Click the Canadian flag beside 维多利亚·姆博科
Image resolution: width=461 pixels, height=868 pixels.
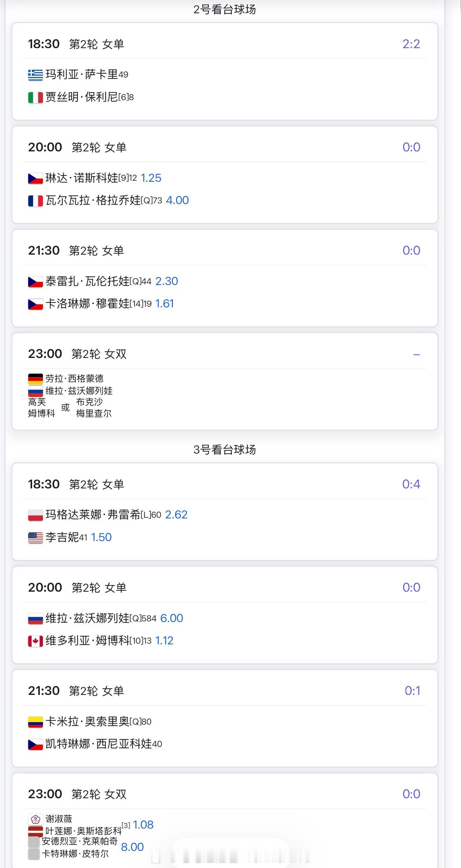(35, 641)
